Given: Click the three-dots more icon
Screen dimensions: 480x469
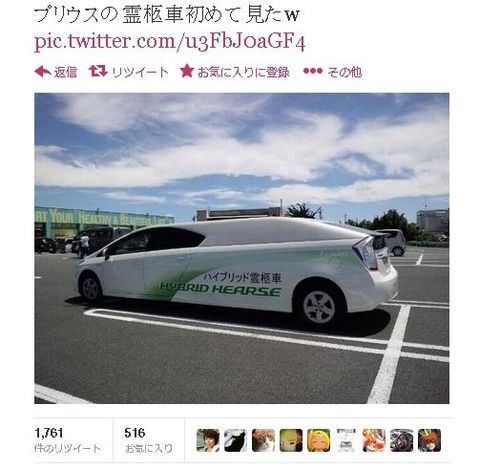Looking at the screenshot, I should click(313, 71).
